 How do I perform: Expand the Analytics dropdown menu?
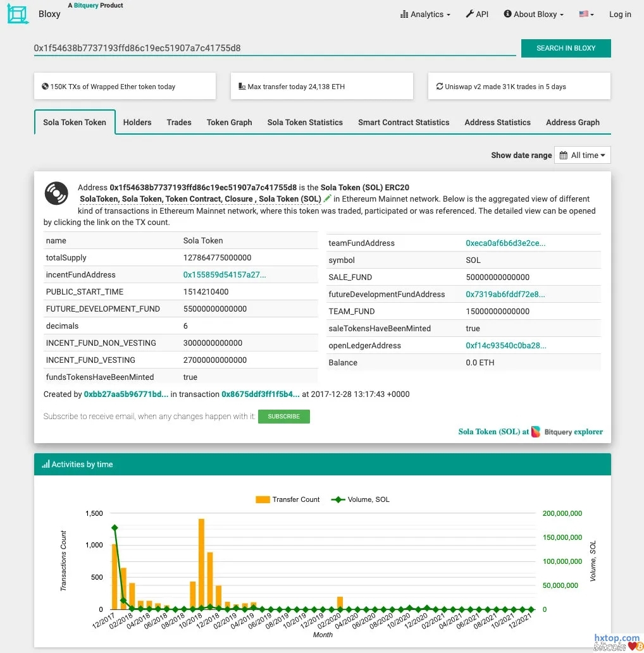point(426,14)
